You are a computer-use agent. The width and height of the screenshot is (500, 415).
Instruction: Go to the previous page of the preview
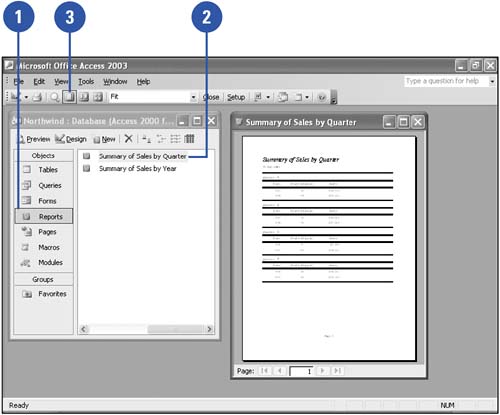[x=280, y=371]
